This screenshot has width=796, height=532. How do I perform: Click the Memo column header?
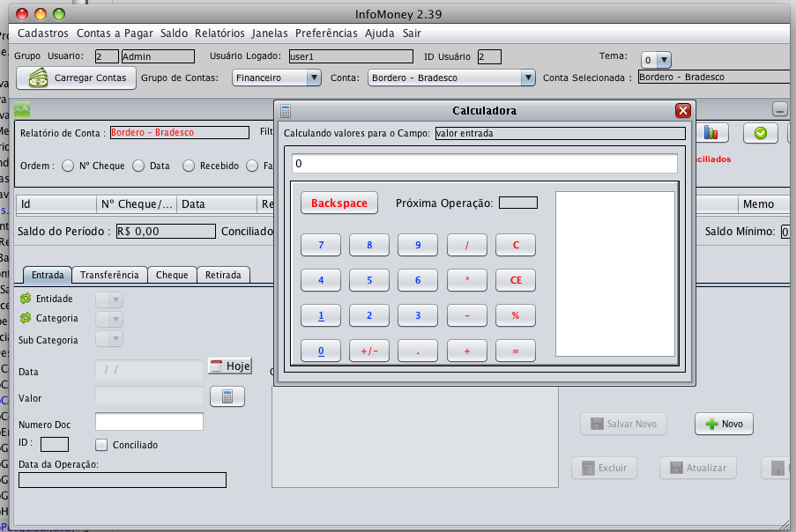pos(763,203)
